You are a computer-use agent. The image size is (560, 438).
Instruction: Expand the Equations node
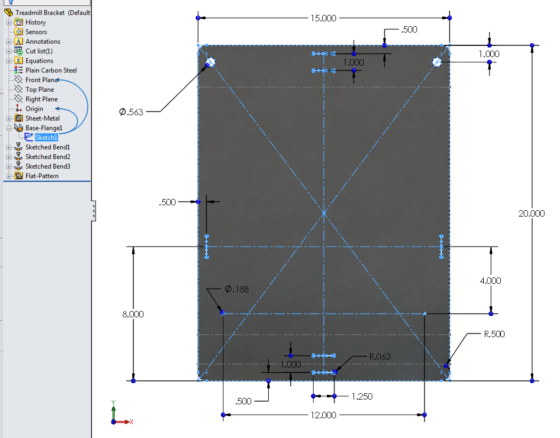(9, 61)
